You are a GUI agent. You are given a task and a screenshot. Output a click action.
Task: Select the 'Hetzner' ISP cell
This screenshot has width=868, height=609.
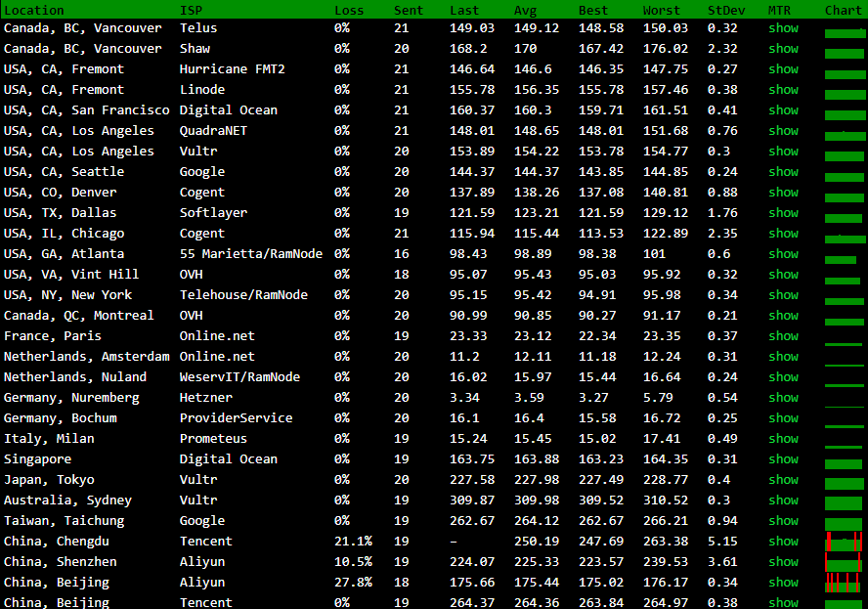[x=206, y=398]
